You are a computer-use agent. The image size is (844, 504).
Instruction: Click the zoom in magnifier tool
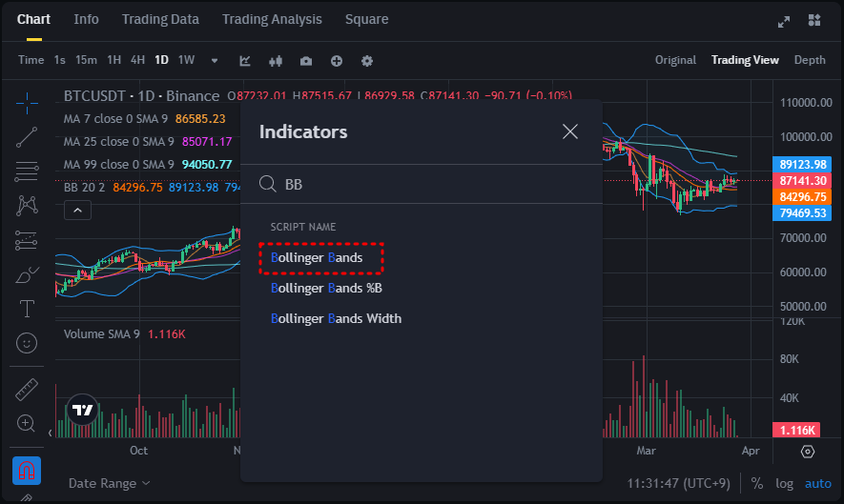[x=27, y=423]
